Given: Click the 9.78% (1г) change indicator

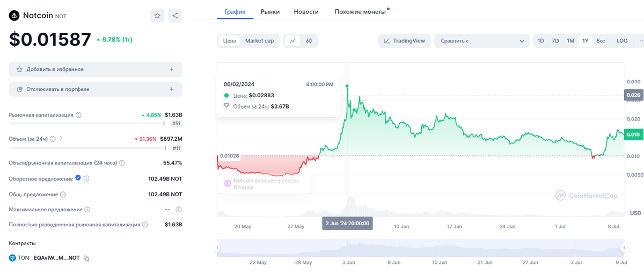Looking at the screenshot, I should click(114, 40).
